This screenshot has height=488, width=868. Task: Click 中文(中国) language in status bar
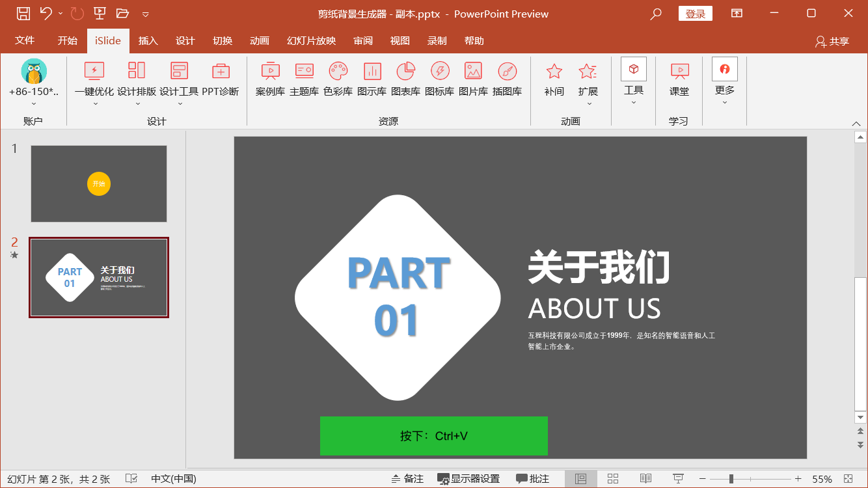pyautogui.click(x=174, y=479)
